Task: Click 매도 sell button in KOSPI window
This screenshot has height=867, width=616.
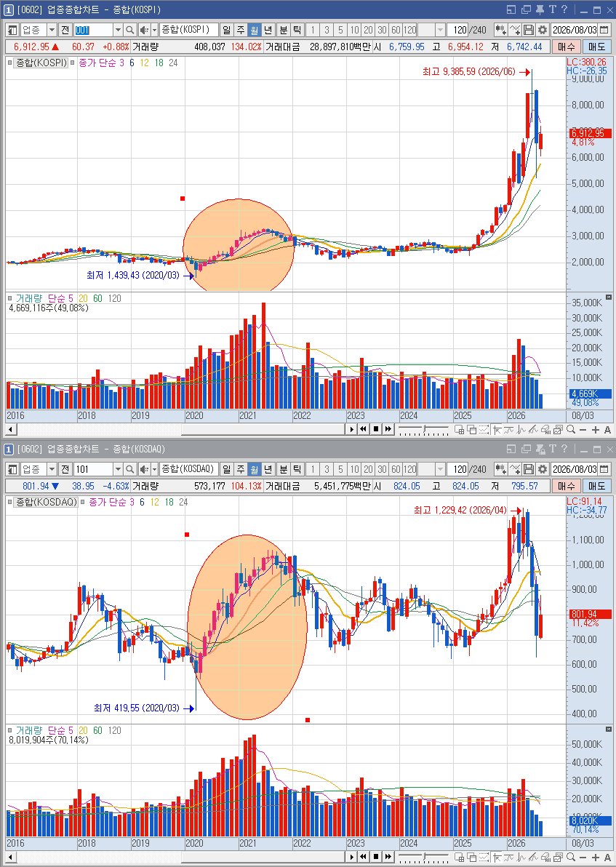Action: click(x=596, y=47)
